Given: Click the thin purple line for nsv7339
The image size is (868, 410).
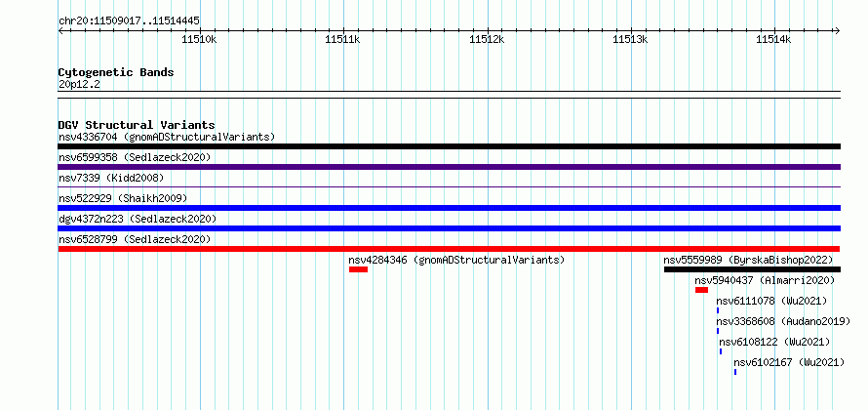Looking at the screenshot, I should point(449,186).
